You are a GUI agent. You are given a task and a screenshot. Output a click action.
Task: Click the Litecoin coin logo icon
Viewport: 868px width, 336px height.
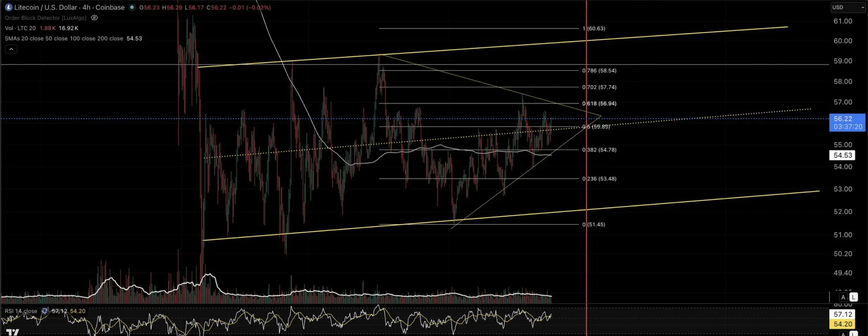[8, 7]
